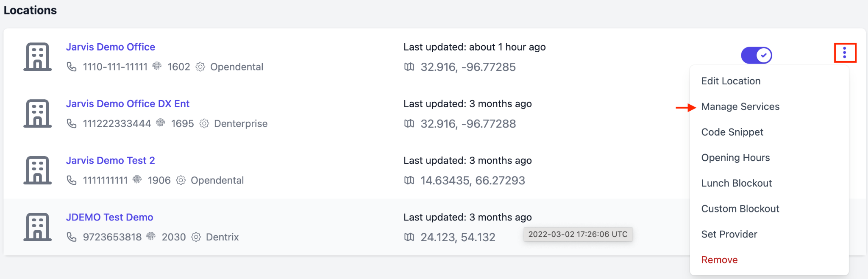The width and height of the screenshot is (868, 279).
Task: Click the gear icon beside Dentrix
Action: tap(196, 237)
